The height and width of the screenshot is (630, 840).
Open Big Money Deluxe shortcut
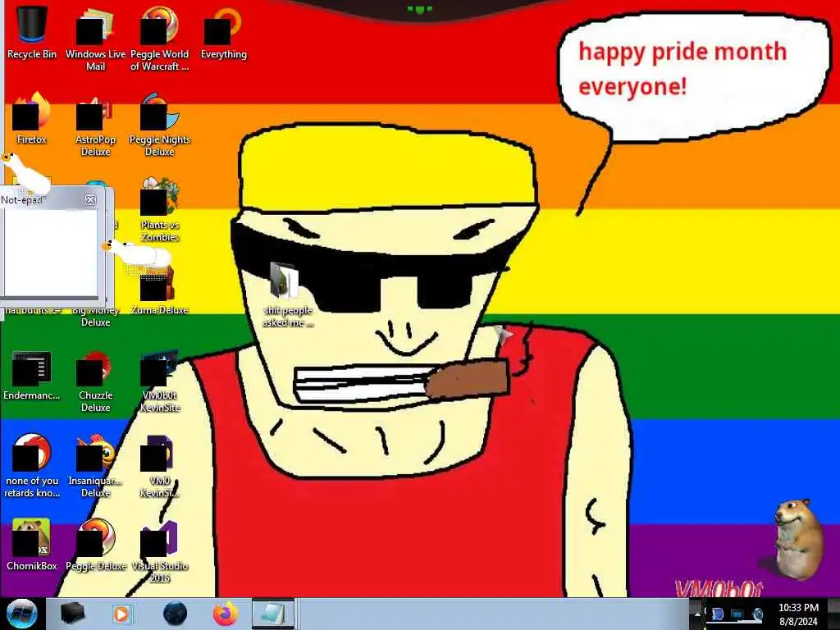click(95, 316)
